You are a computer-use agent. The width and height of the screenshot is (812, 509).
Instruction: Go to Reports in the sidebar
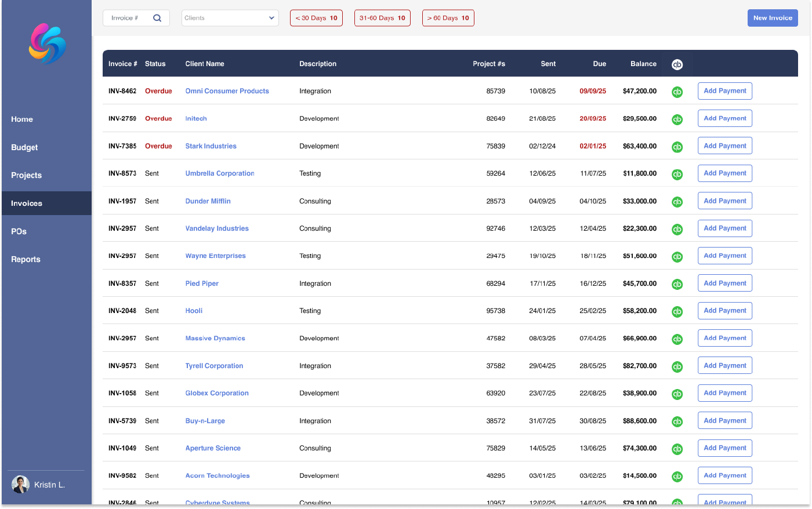pos(26,259)
